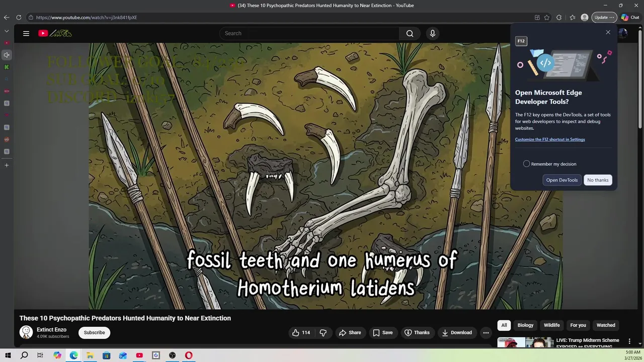
Task: Open Customize the F12 shortcut in Settings link
Action: pos(550,139)
